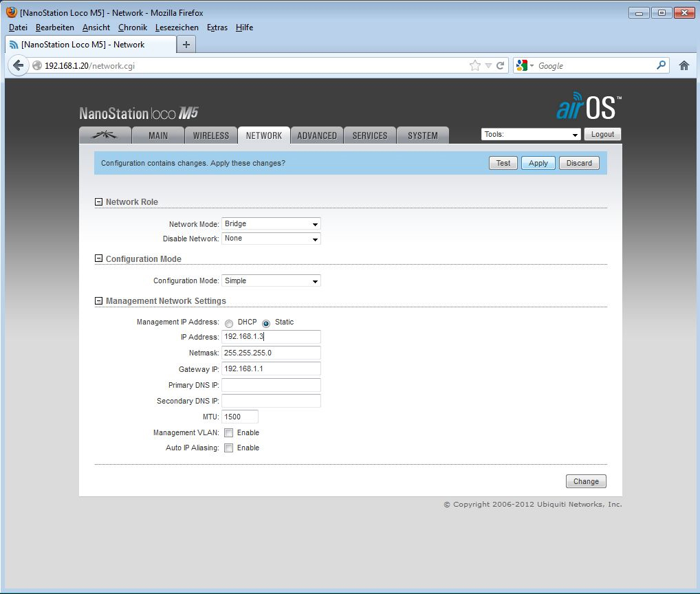Switch to the SERVICES tab
Screen dimensions: 700x594
coord(370,135)
